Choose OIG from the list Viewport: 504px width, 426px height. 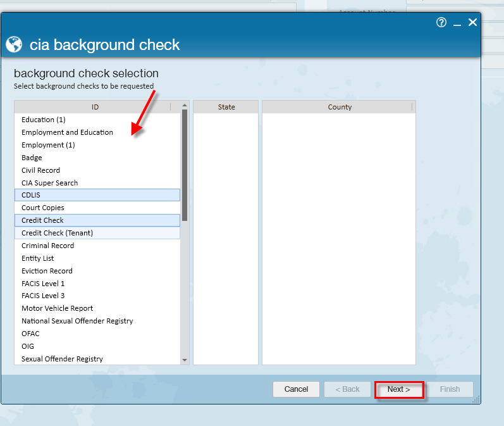point(97,346)
